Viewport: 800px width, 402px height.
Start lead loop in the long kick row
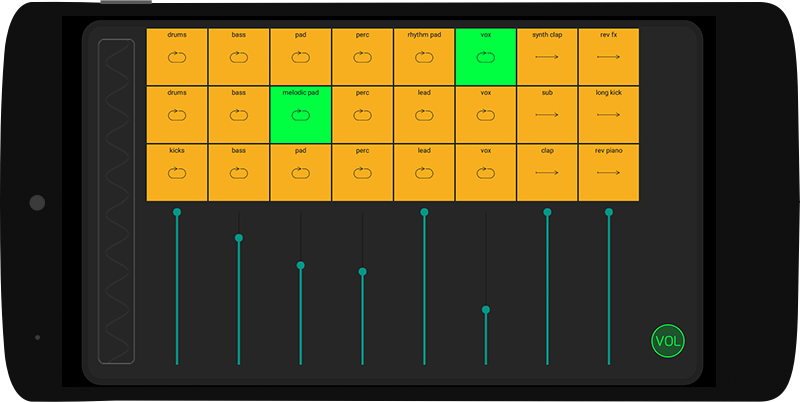point(424,115)
